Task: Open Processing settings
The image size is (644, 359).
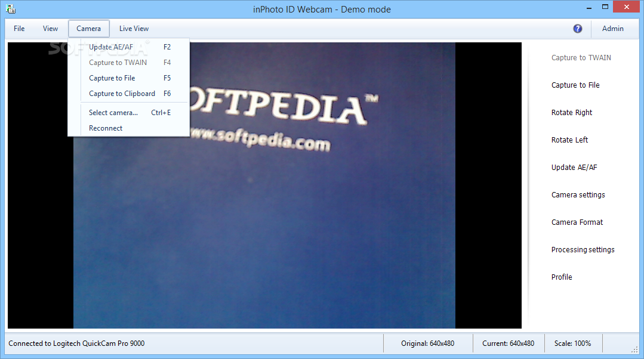Action: point(583,250)
